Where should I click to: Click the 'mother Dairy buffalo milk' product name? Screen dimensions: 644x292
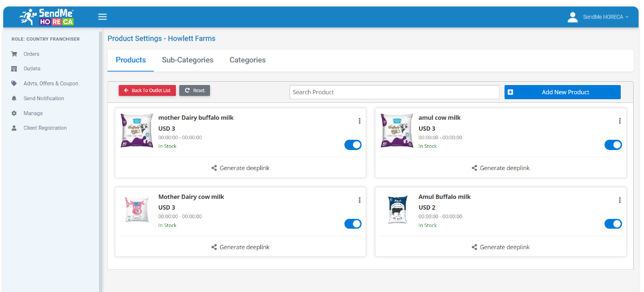point(196,118)
